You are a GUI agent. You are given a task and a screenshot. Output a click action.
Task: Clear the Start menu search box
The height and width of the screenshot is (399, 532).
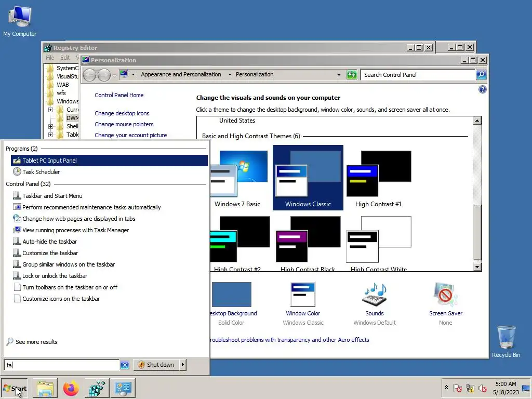(125, 365)
